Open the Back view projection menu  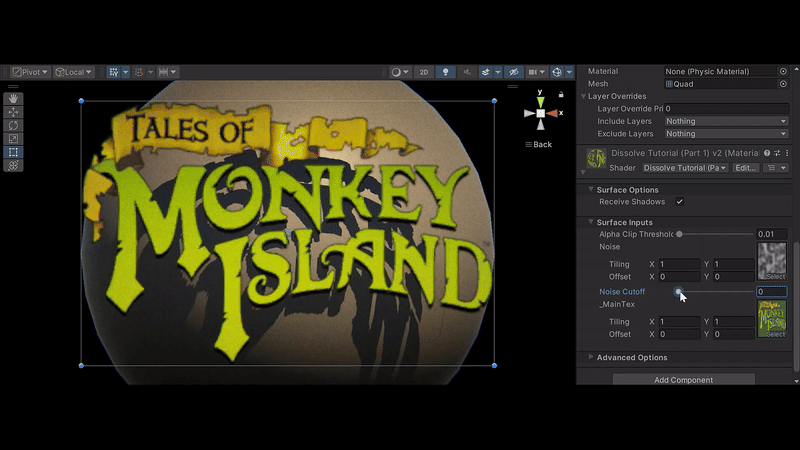(539, 144)
